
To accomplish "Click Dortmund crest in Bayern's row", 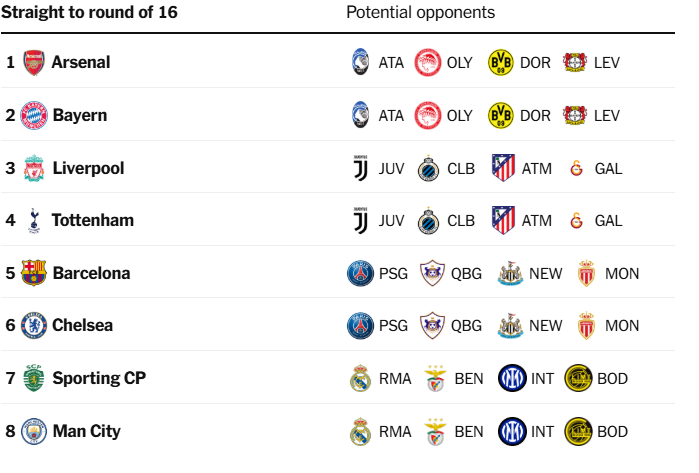I will tap(500, 115).
